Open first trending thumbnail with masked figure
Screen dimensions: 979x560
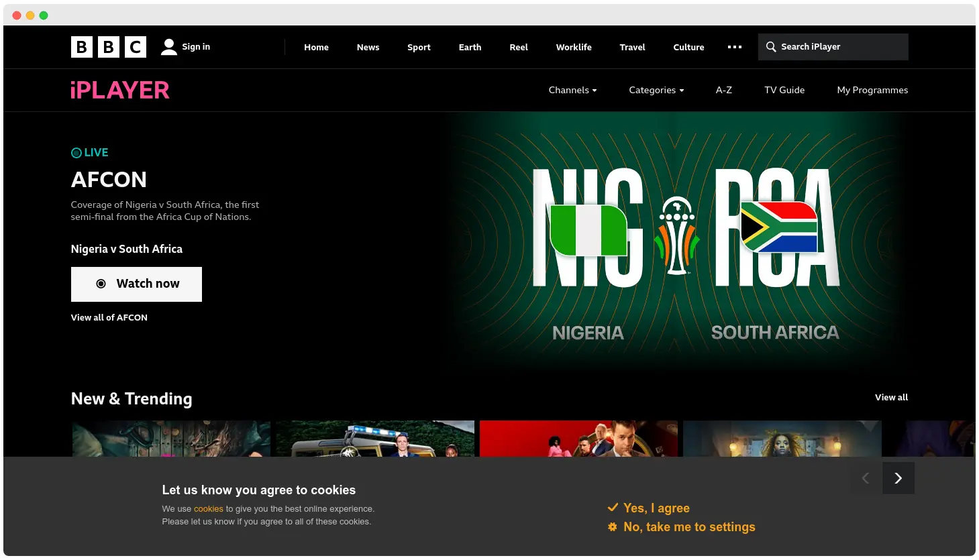coord(171,439)
